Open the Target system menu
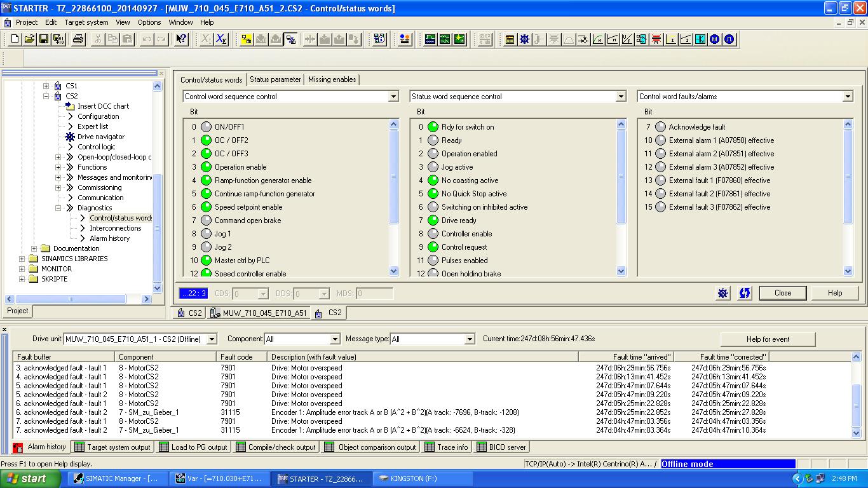This screenshot has height=488, width=868. point(86,22)
